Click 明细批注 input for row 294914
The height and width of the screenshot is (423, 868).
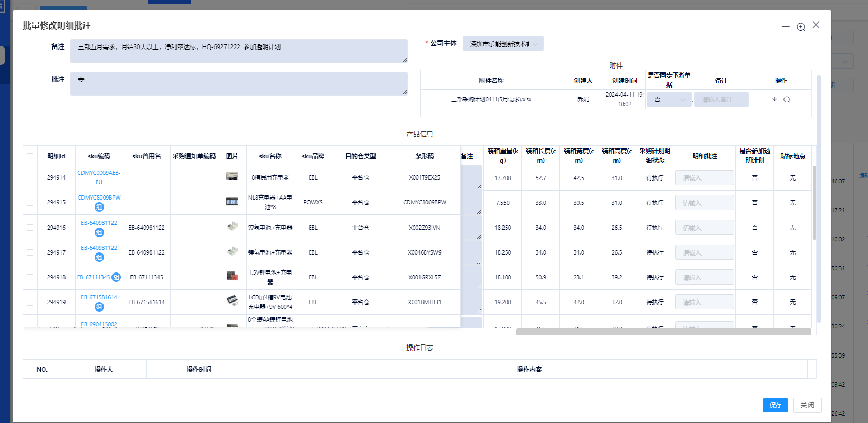click(704, 178)
